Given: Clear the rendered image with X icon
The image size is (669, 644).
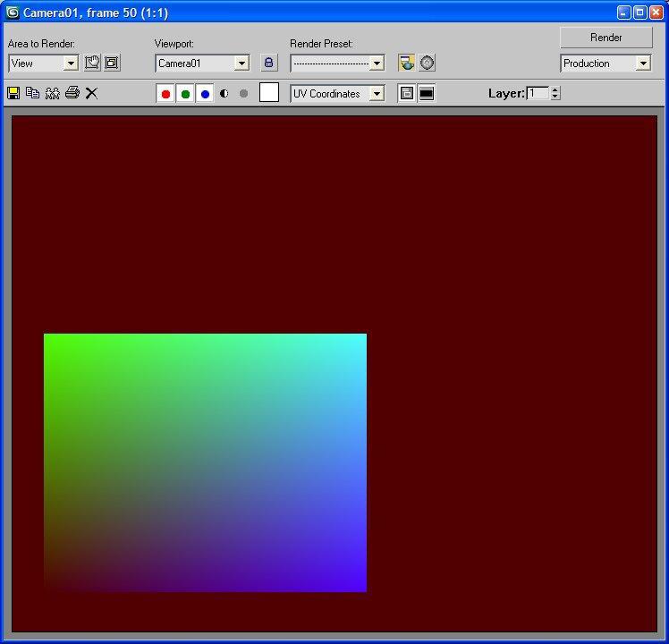Looking at the screenshot, I should 91,93.
